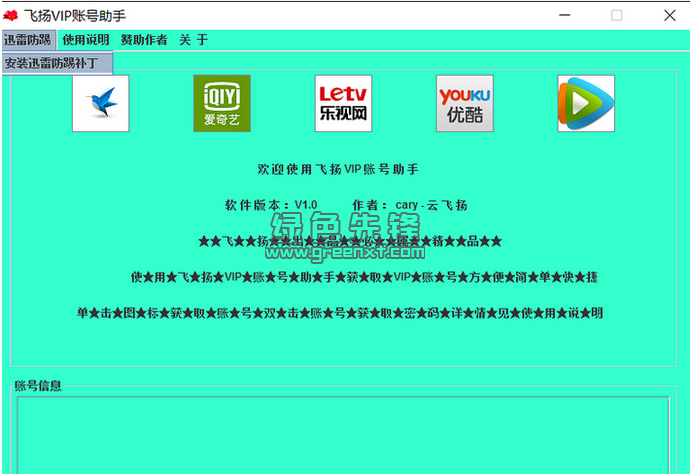Select 安装迅雷防踢补丁 menu entry
This screenshot has width=690, height=474.
tap(57, 63)
